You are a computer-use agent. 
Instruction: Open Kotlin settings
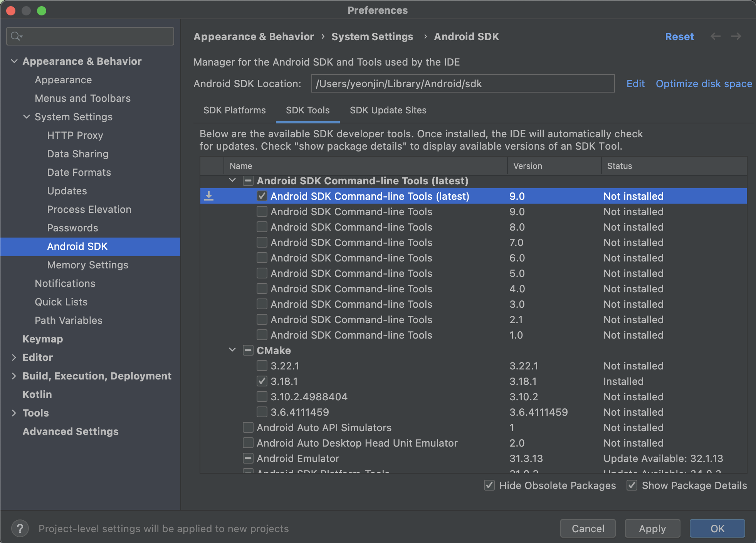point(37,395)
